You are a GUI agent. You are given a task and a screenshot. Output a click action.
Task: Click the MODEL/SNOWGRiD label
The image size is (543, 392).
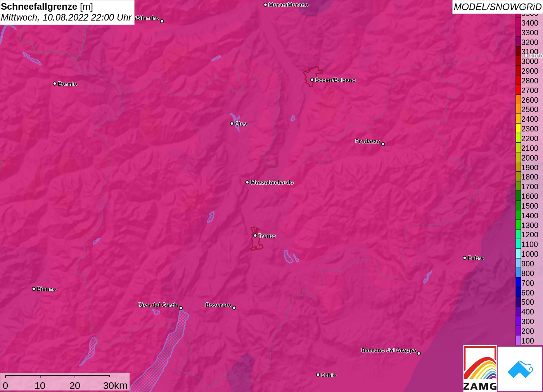pyautogui.click(x=497, y=7)
